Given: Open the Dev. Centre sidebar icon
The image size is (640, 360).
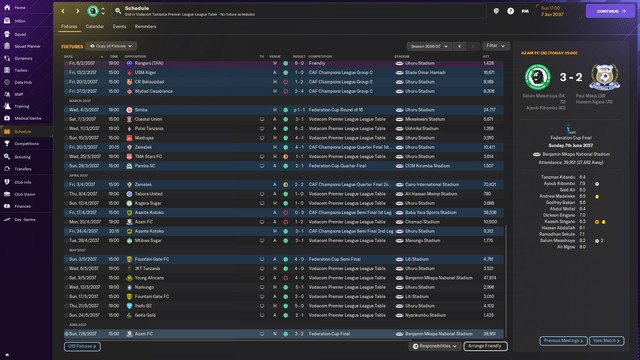Looking at the screenshot, I should pyautogui.click(x=7, y=220).
